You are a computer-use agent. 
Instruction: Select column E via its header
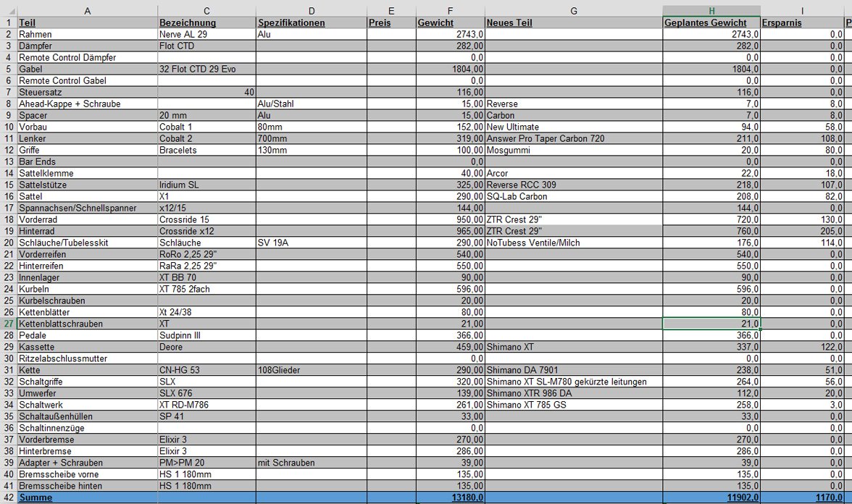(x=391, y=11)
